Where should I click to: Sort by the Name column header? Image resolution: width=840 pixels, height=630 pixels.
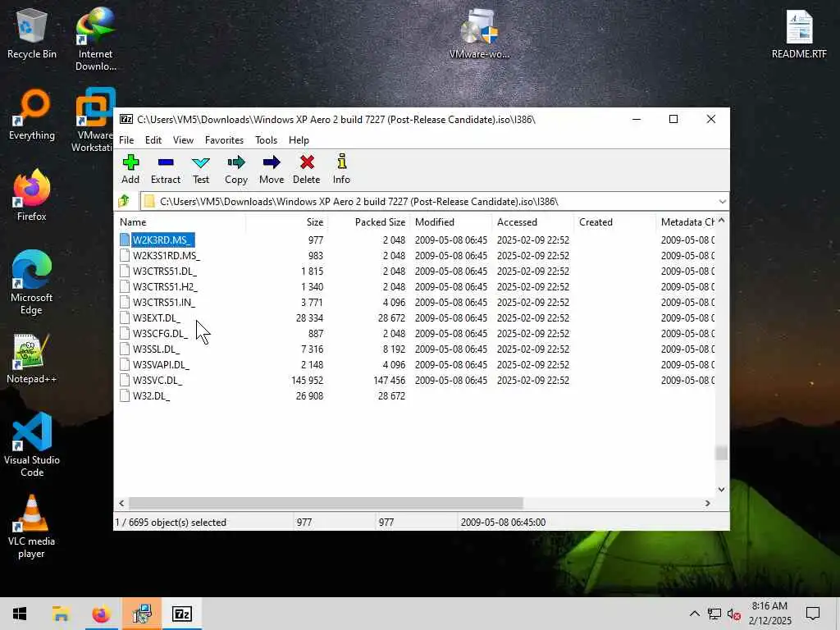[180, 221]
